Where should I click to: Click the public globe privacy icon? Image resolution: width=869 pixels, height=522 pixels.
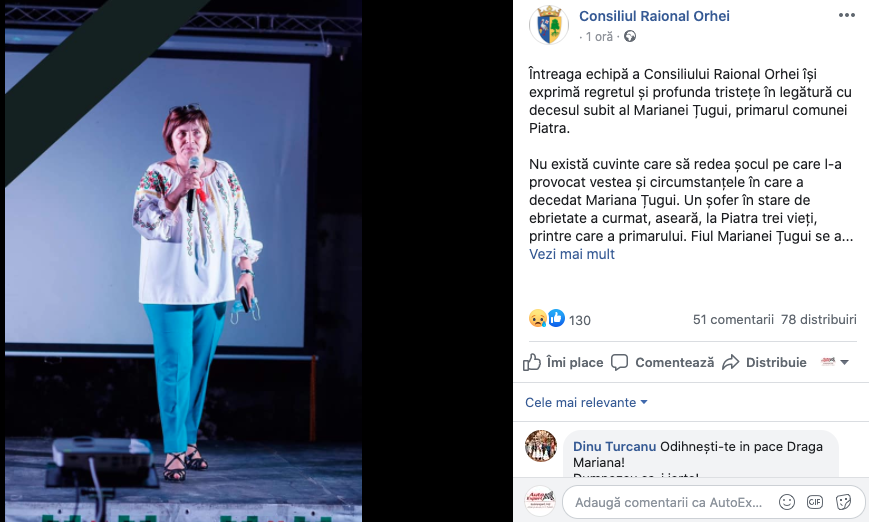[x=630, y=37]
